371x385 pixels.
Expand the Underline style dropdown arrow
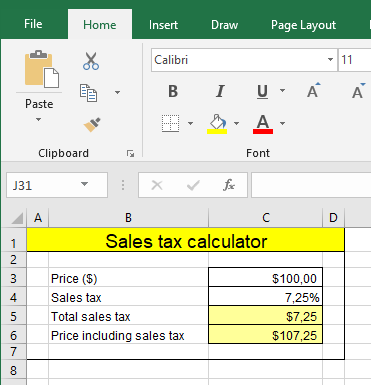pos(282,90)
